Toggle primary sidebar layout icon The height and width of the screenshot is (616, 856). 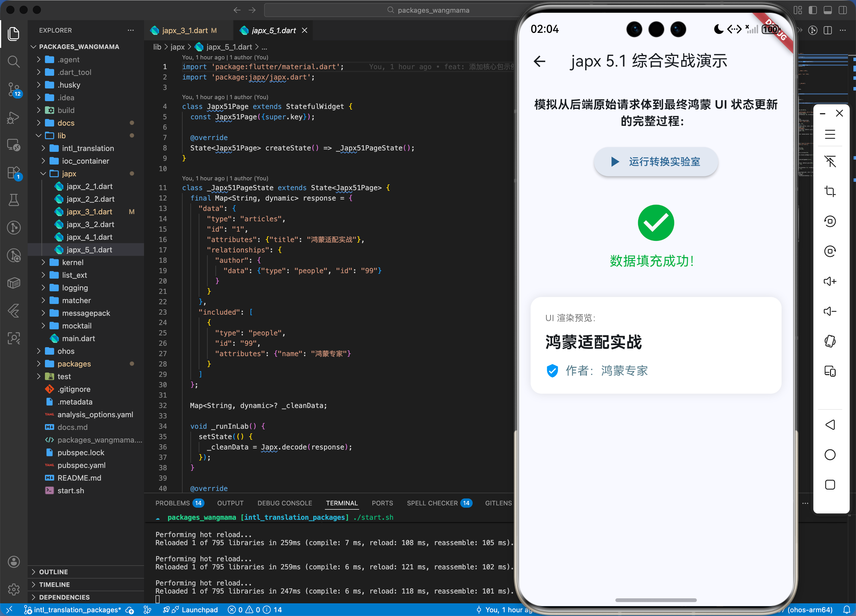click(813, 10)
